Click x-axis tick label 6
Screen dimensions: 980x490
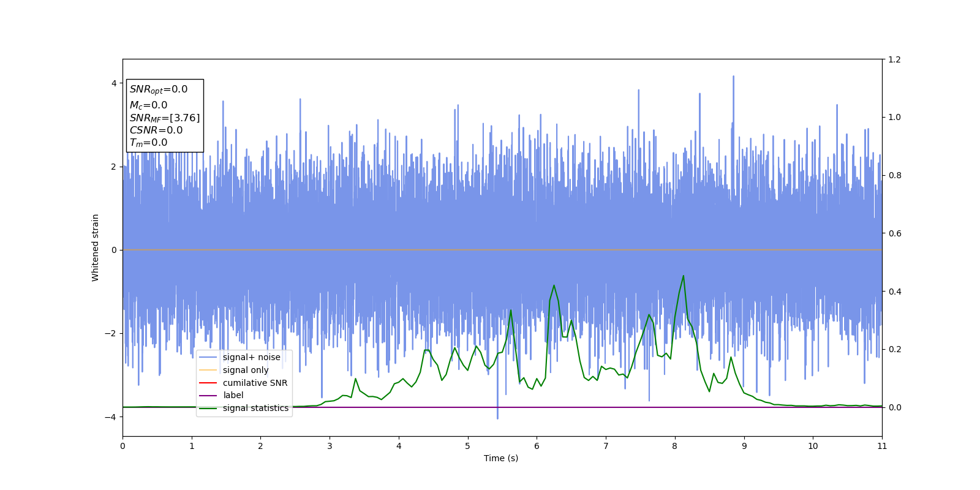point(537,446)
